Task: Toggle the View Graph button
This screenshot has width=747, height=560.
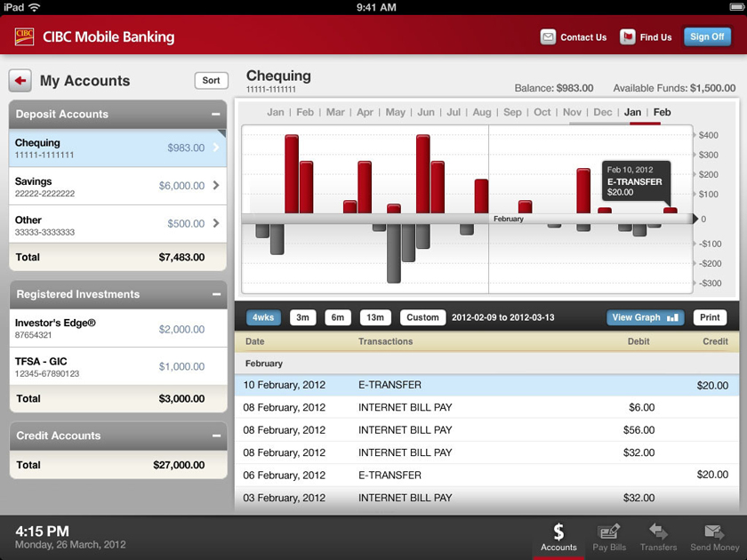Action: point(645,317)
